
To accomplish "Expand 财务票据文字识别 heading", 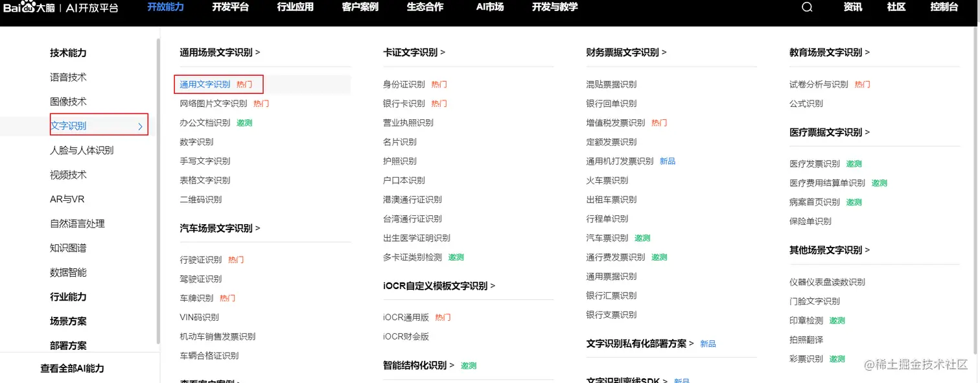I will click(x=626, y=52).
